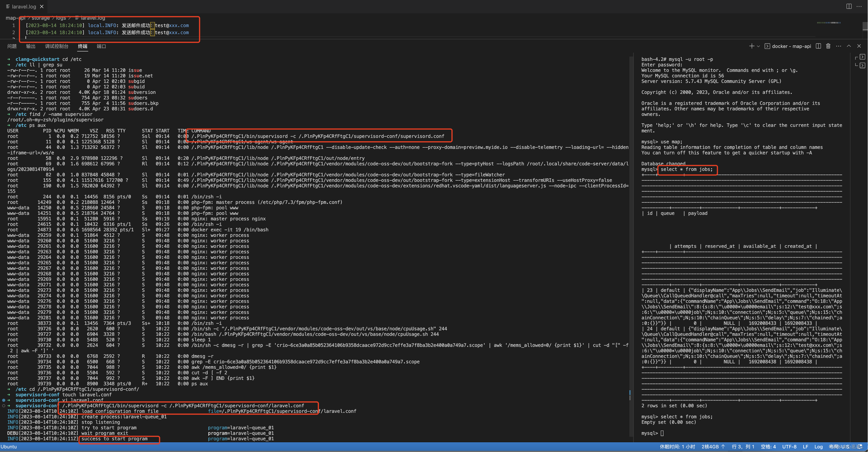Screen dimensions: 868x452
Task: Click the 'create process:laravel-queue_01' log line
Action: [87, 417]
